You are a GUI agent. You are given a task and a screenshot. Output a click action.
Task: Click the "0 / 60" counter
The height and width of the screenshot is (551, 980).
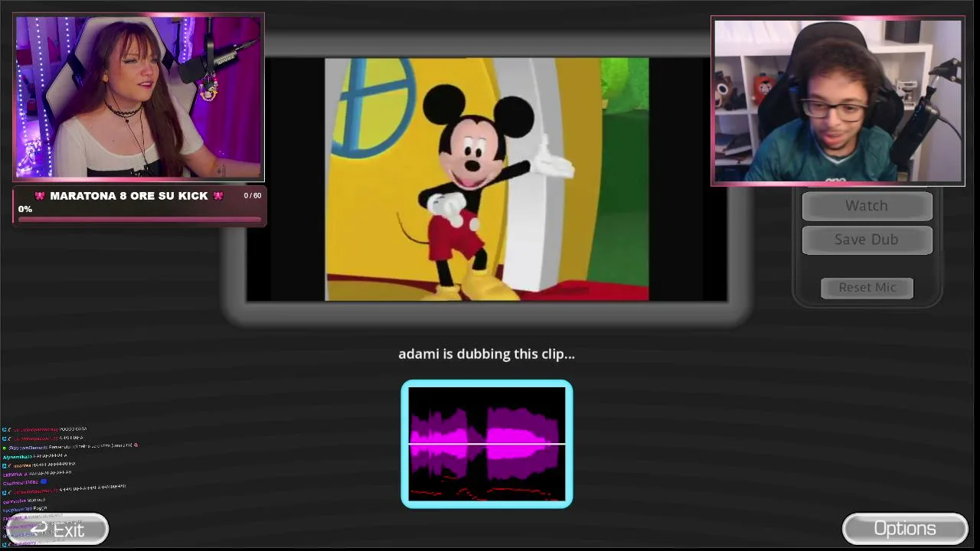coord(253,196)
